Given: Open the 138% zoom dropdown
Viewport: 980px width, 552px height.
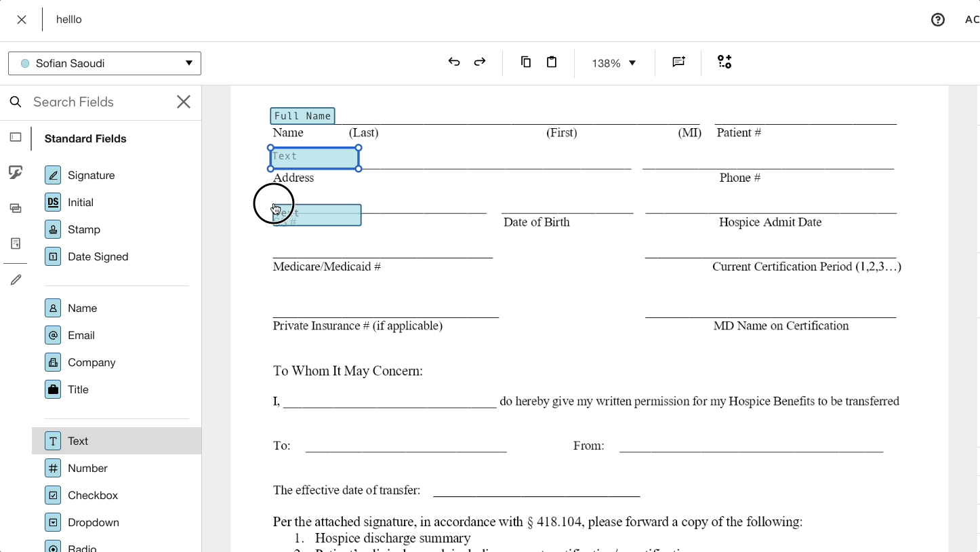Looking at the screenshot, I should point(613,63).
